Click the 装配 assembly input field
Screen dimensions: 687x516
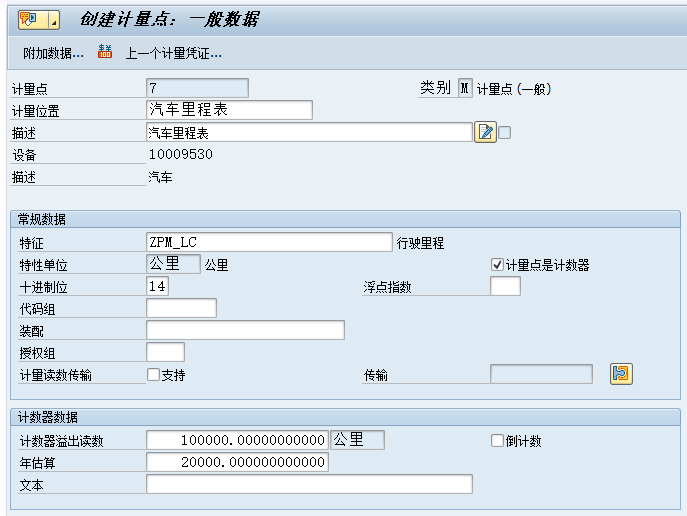[x=245, y=330]
